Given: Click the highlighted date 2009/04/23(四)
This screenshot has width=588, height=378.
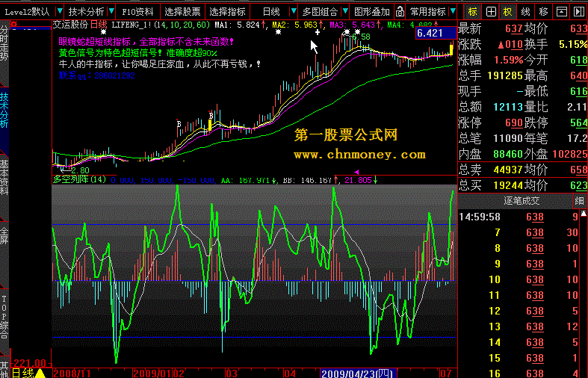Looking at the screenshot, I should pyautogui.click(x=357, y=374).
